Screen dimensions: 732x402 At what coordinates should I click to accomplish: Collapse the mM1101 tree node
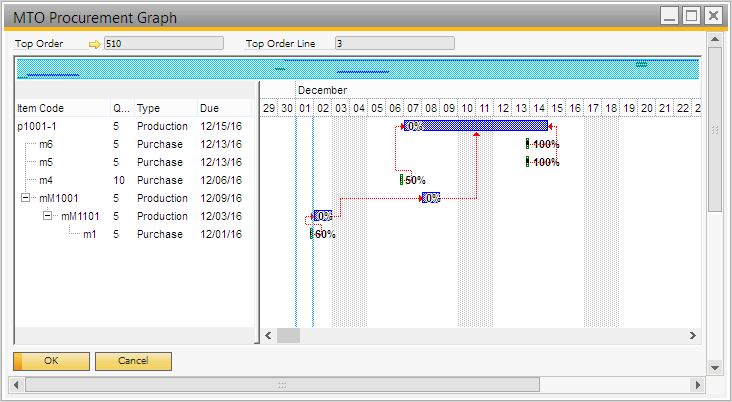49,216
